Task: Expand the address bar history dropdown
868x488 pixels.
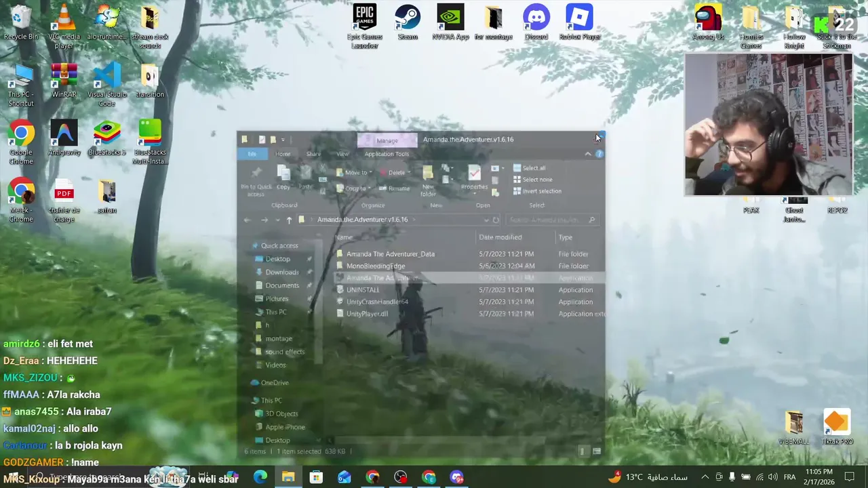Action: point(486,220)
